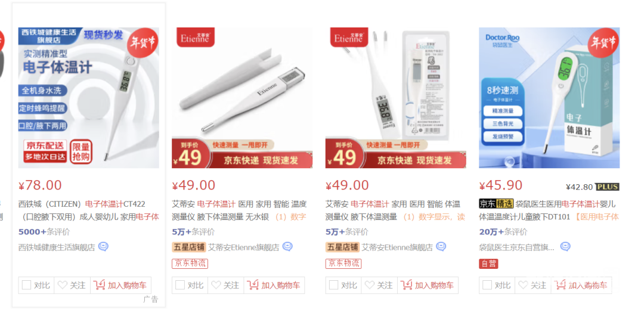Click the chat icon beside 西铁城健康生活旗舰店
The width and height of the screenshot is (644, 310).
coord(103,247)
